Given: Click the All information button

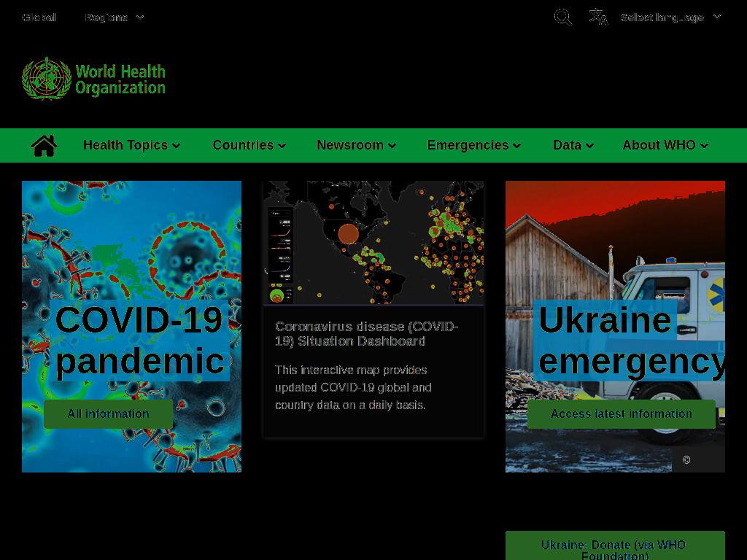Looking at the screenshot, I should point(108,414).
